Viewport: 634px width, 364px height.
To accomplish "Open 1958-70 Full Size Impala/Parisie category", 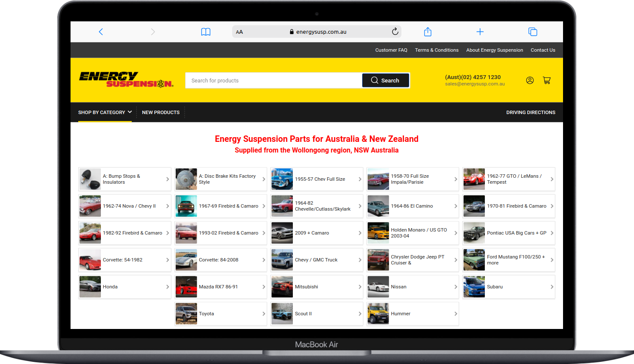I will coord(413,179).
